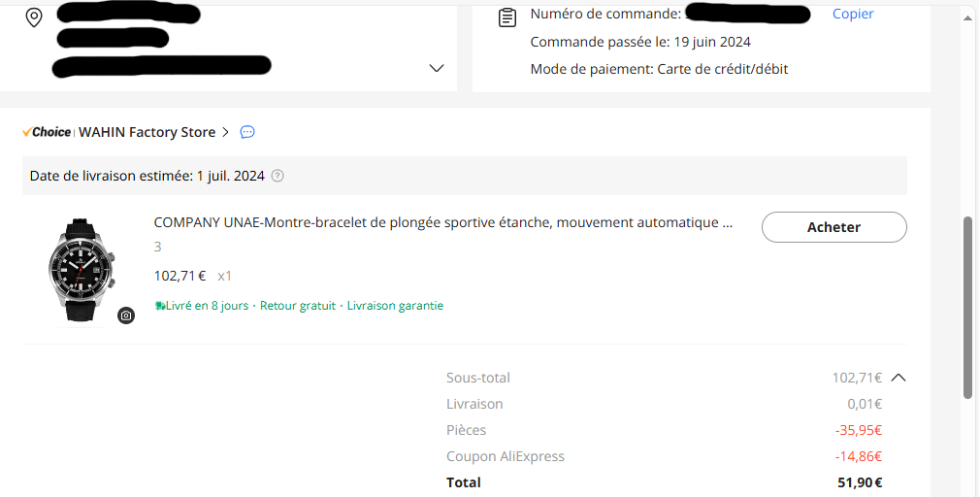Image resolution: width=980 pixels, height=497 pixels.
Task: Click the Livraison garantie label
Action: 395,306
